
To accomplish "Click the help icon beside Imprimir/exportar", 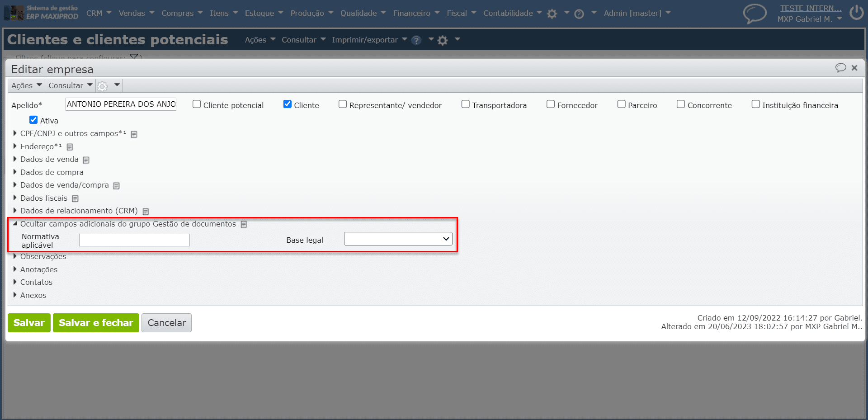I will tap(416, 40).
